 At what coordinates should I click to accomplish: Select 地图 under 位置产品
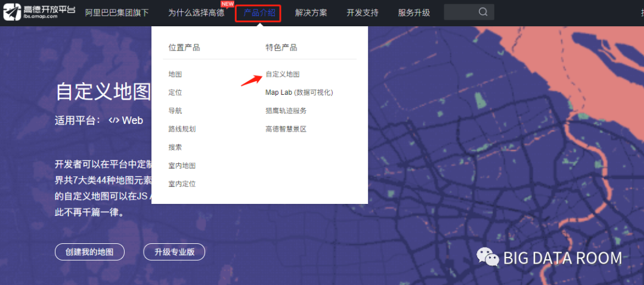(175, 75)
